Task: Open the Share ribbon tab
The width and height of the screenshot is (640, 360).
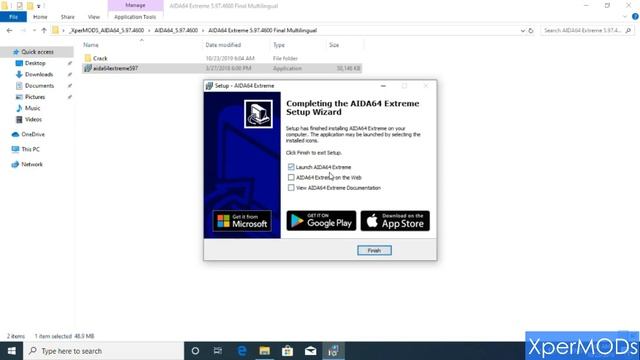Action: click(67, 17)
